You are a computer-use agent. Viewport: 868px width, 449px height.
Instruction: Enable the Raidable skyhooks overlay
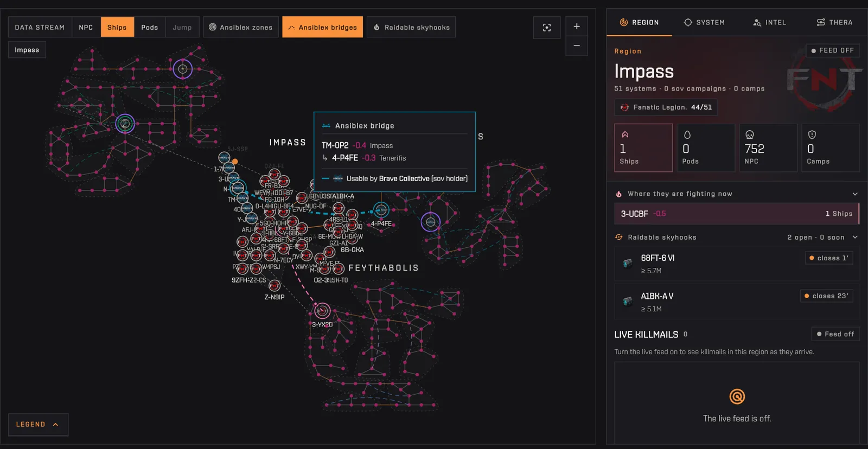click(x=411, y=27)
